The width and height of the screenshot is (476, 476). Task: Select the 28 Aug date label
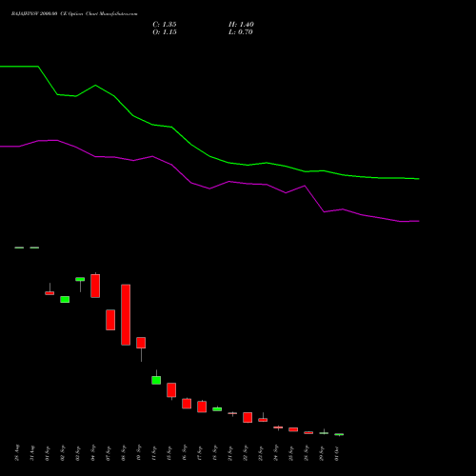[17, 453]
